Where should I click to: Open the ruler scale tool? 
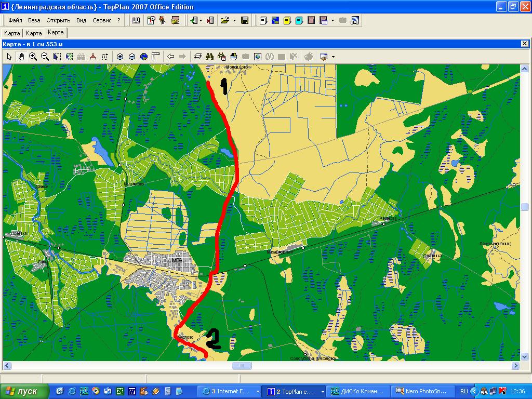coord(155,57)
